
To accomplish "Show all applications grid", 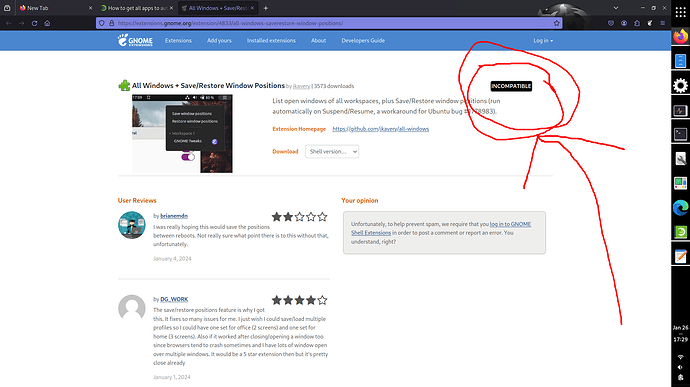I will [680, 12].
